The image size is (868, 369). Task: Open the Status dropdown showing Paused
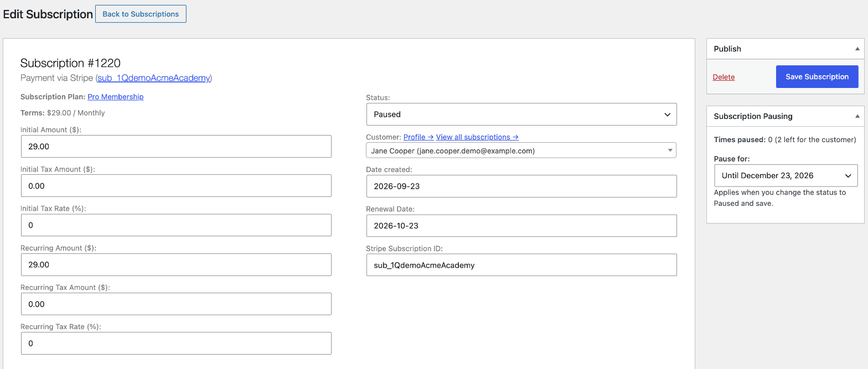coord(521,115)
